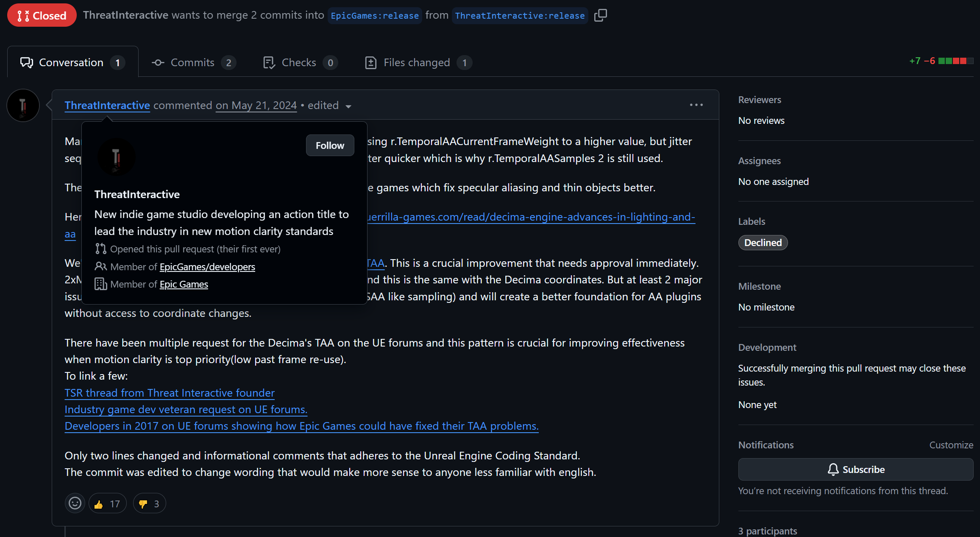The height and width of the screenshot is (537, 980).
Task: Click the ThreatInteractive avatar beside the comment
Action: (x=23, y=105)
